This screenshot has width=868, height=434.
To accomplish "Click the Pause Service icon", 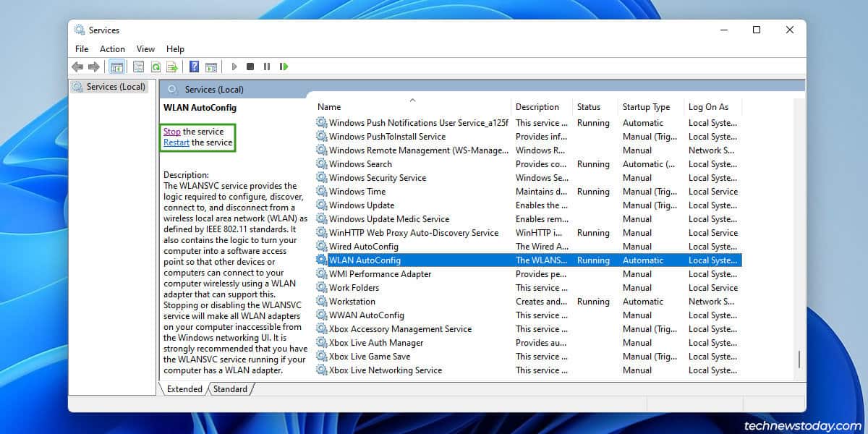I will (267, 67).
